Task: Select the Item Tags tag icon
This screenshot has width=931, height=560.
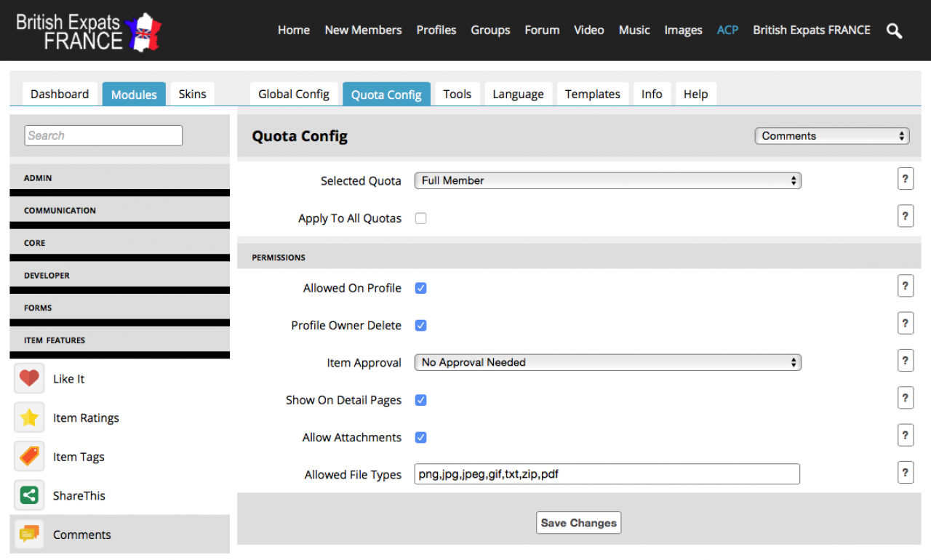Action: coord(29,457)
